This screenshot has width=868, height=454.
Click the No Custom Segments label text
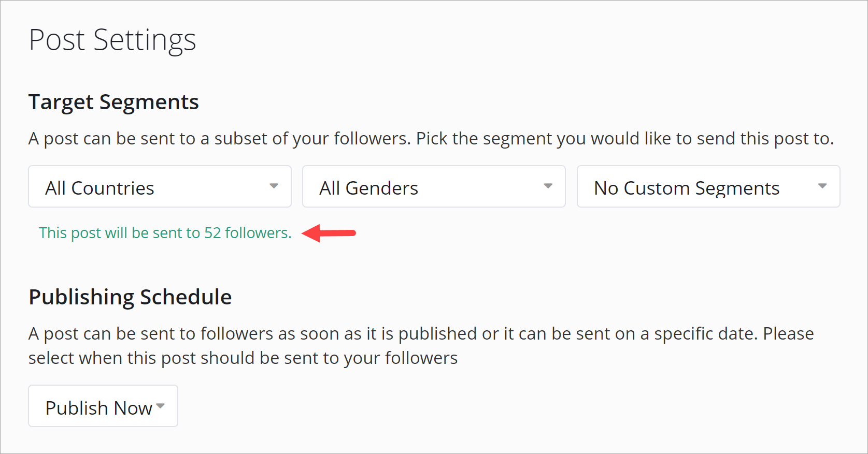[686, 188]
